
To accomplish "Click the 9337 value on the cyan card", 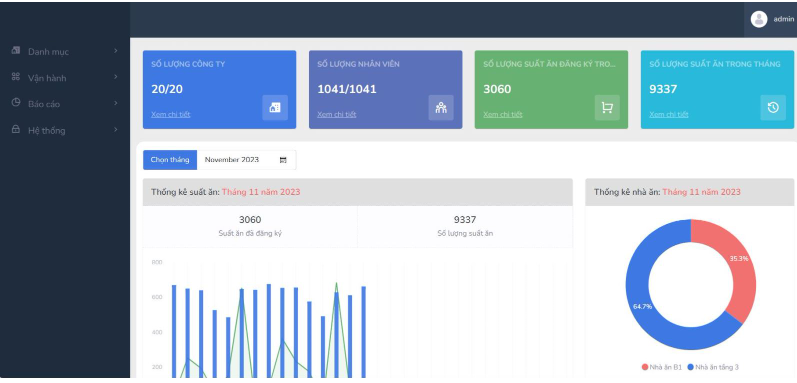I will [663, 89].
